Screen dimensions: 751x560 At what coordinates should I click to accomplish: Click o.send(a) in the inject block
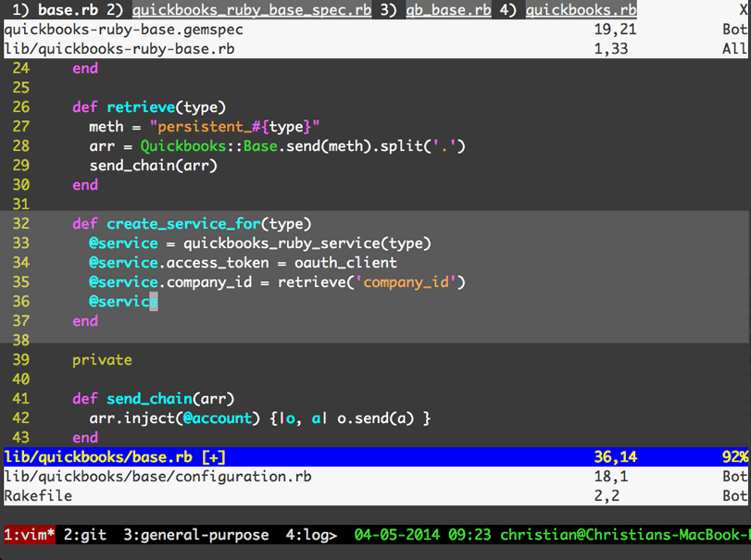[375, 418]
